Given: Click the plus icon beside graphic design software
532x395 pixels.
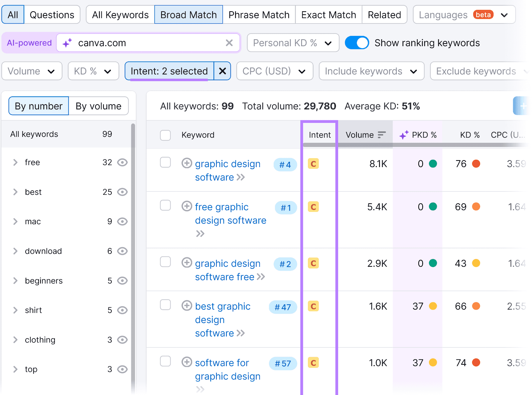Looking at the screenshot, I should [x=187, y=163].
